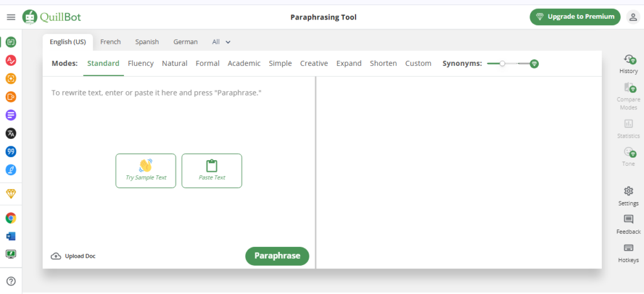Click the Synonyms slider white handle
Image resolution: width=644 pixels, height=294 pixels.
click(502, 63)
